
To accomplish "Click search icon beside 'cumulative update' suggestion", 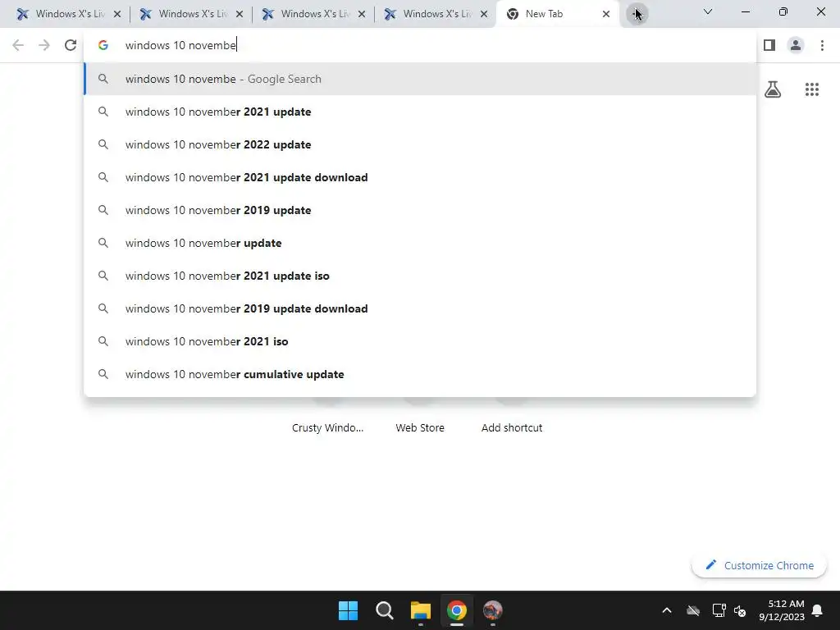I will point(103,374).
